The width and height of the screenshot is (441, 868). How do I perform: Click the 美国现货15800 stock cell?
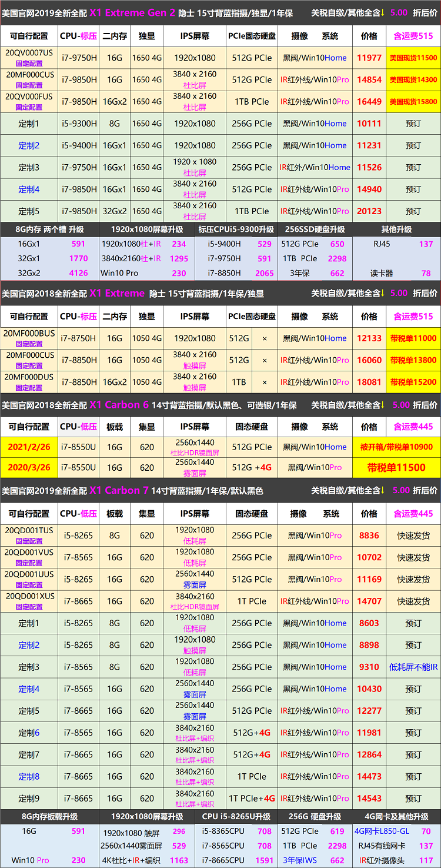tap(413, 101)
